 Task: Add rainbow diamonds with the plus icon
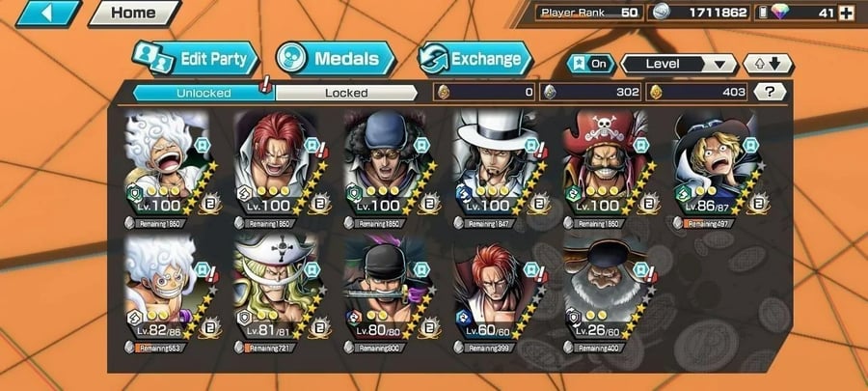point(847,13)
